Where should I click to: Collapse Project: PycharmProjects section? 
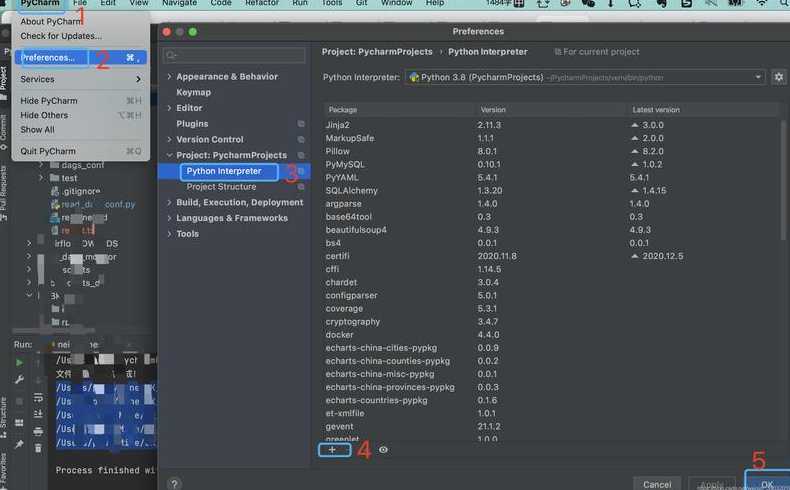169,155
